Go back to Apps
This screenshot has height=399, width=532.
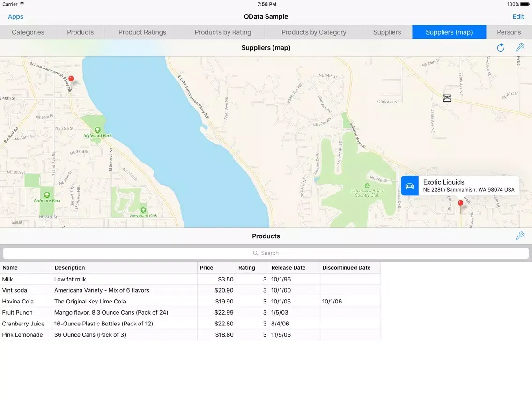15,17
